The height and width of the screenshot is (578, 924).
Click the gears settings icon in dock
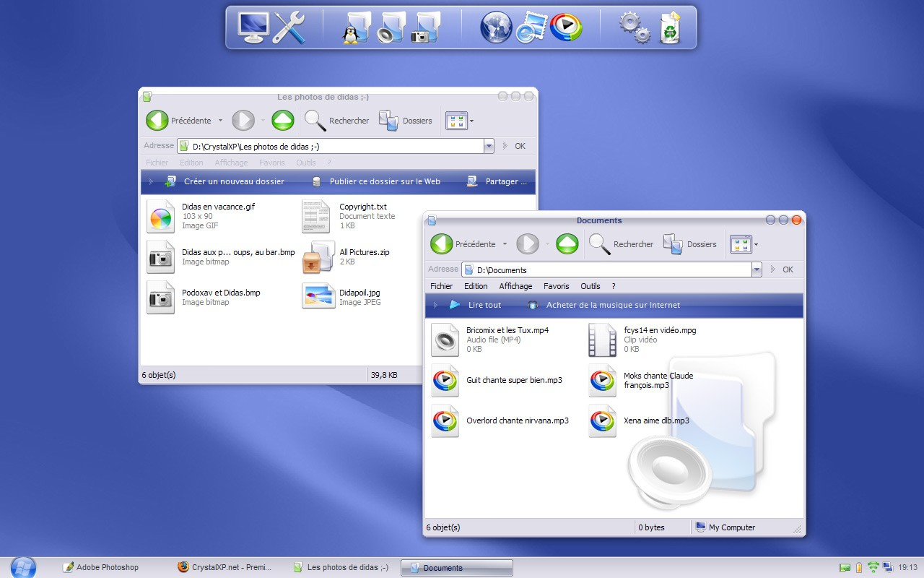(x=634, y=27)
